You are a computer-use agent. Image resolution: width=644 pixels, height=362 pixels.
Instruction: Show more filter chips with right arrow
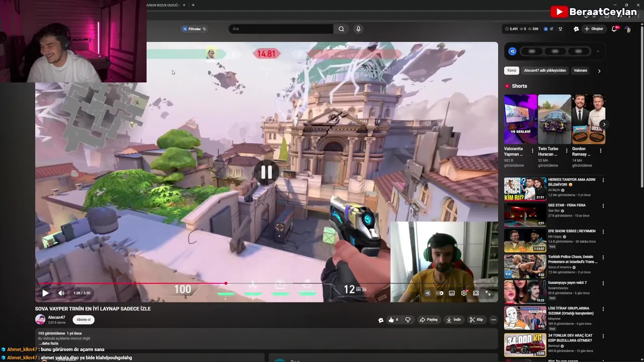click(x=599, y=71)
